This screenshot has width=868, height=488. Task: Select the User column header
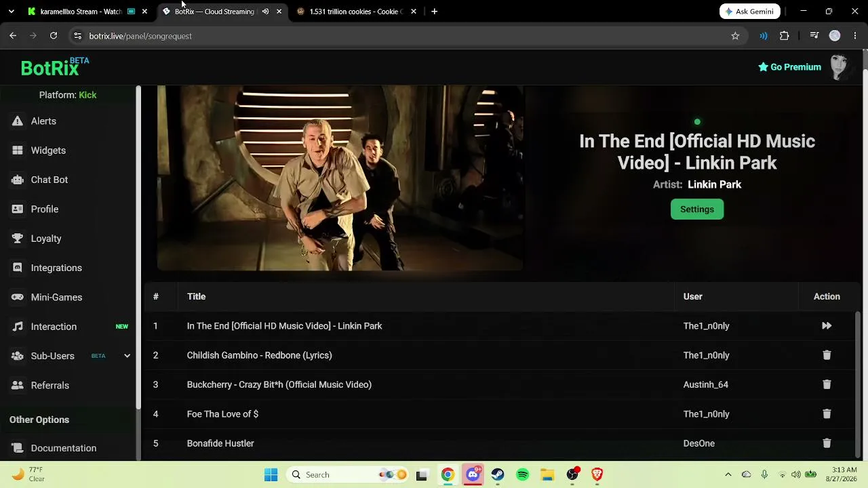(692, 297)
